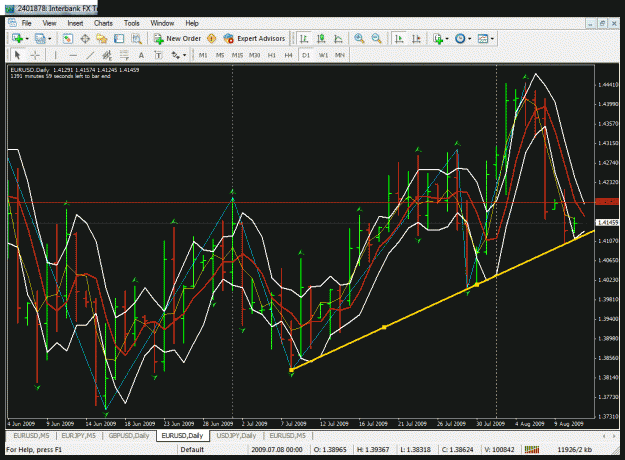
Task: Click the Indicators list icon
Action: point(438,39)
